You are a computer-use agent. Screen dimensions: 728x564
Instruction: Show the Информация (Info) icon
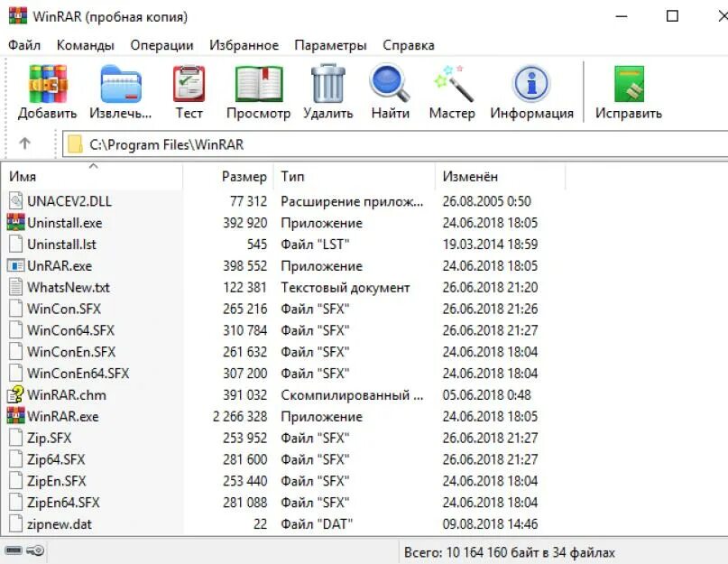[x=531, y=84]
